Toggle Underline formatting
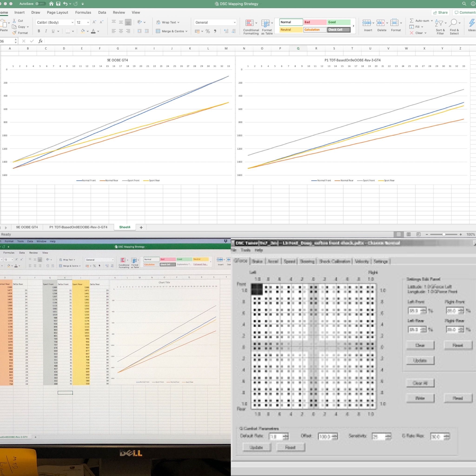This screenshot has width=476, height=476. click(53, 31)
